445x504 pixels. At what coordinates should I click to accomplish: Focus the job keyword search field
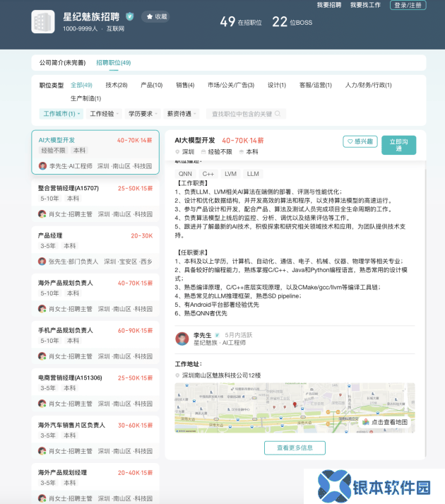(242, 114)
